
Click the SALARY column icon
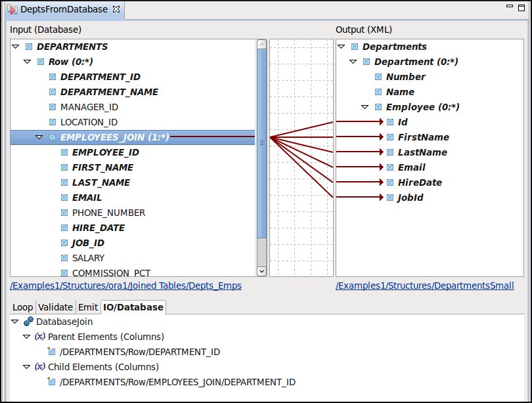click(64, 258)
